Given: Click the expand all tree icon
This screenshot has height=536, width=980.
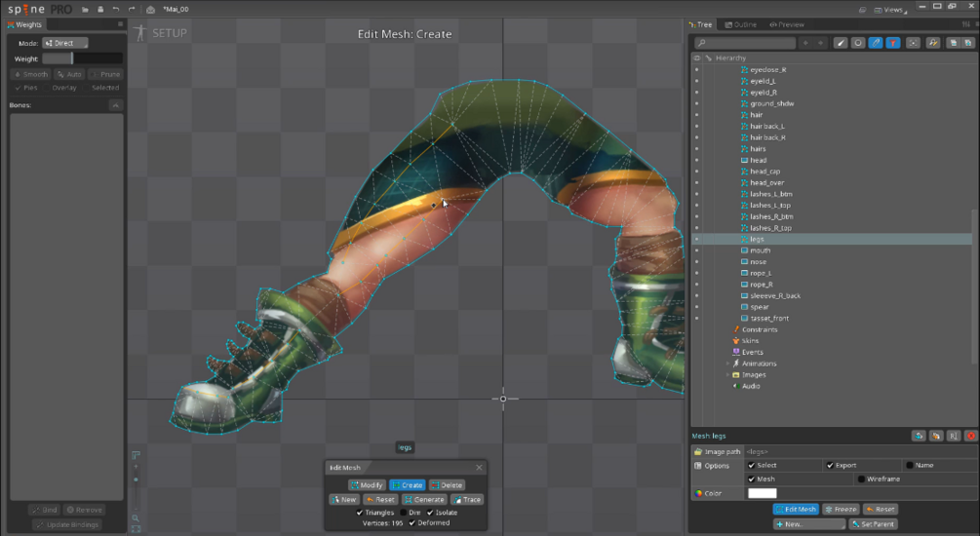Looking at the screenshot, I should 968,43.
